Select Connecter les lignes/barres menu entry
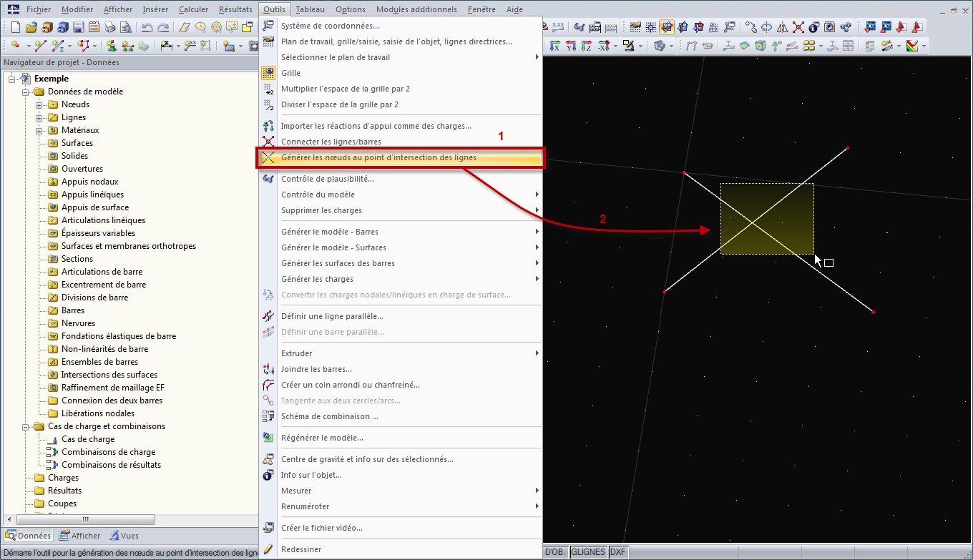973x560 pixels. (x=401, y=142)
